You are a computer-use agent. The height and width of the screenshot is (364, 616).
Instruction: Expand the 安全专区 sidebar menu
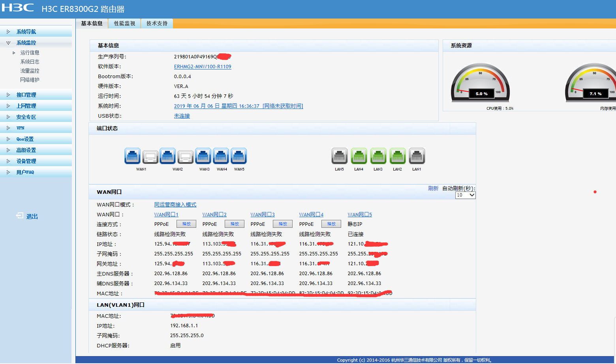pos(26,117)
